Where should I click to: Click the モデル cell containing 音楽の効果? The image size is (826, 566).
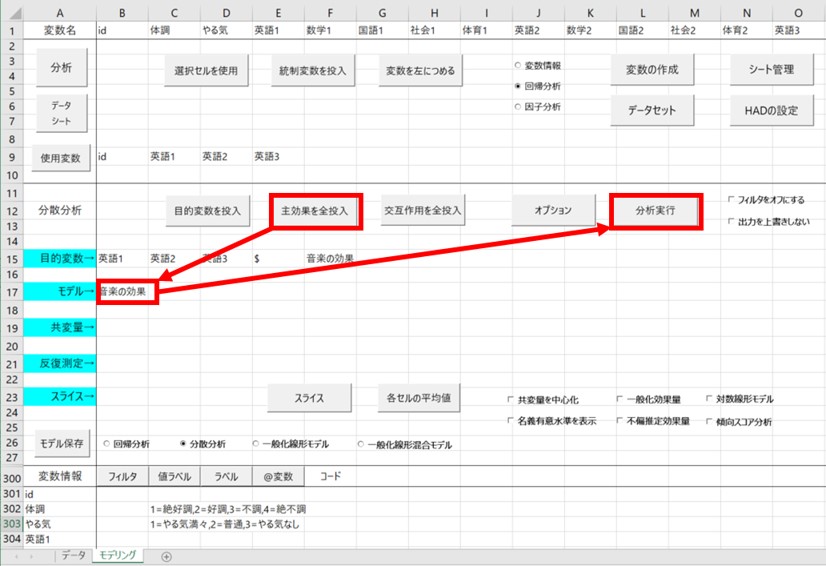pos(127,292)
